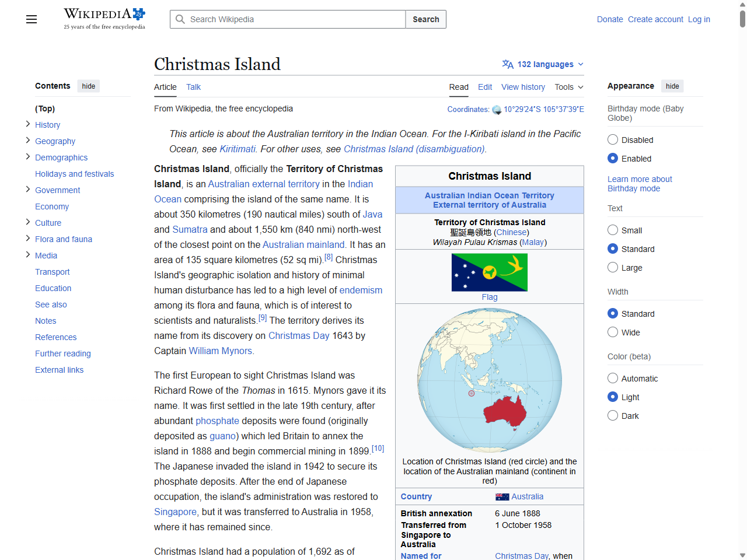
Task: Open the Tools dropdown
Action: click(568, 87)
